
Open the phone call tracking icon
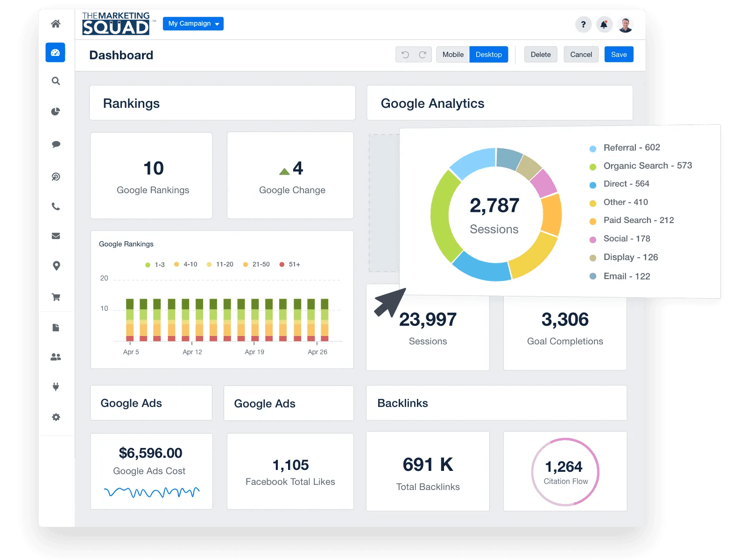point(56,206)
